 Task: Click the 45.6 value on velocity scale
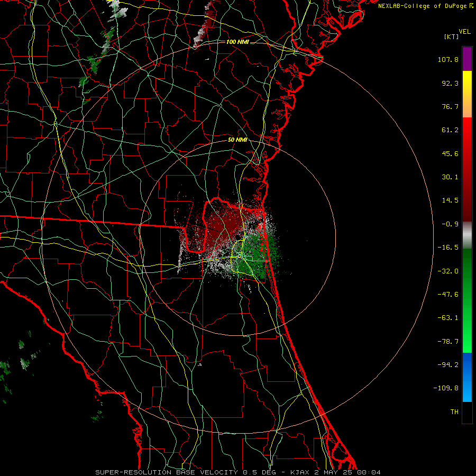click(x=450, y=153)
